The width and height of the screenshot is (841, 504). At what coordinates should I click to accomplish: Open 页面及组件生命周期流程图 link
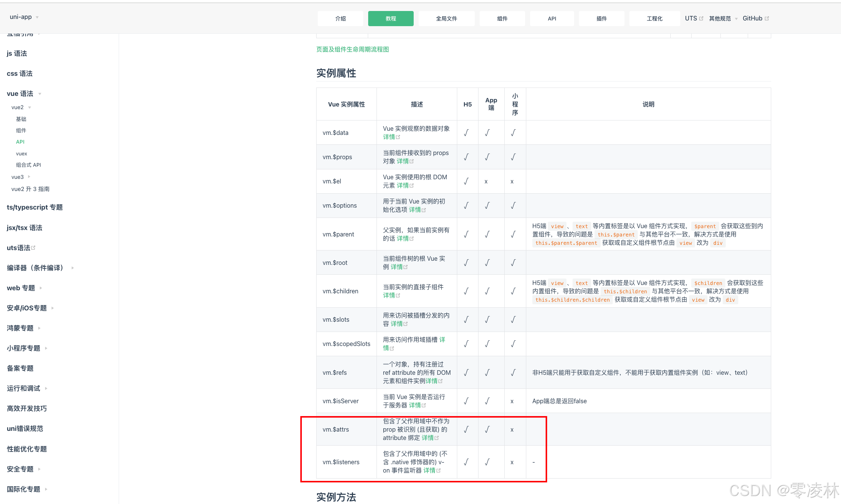tap(353, 49)
